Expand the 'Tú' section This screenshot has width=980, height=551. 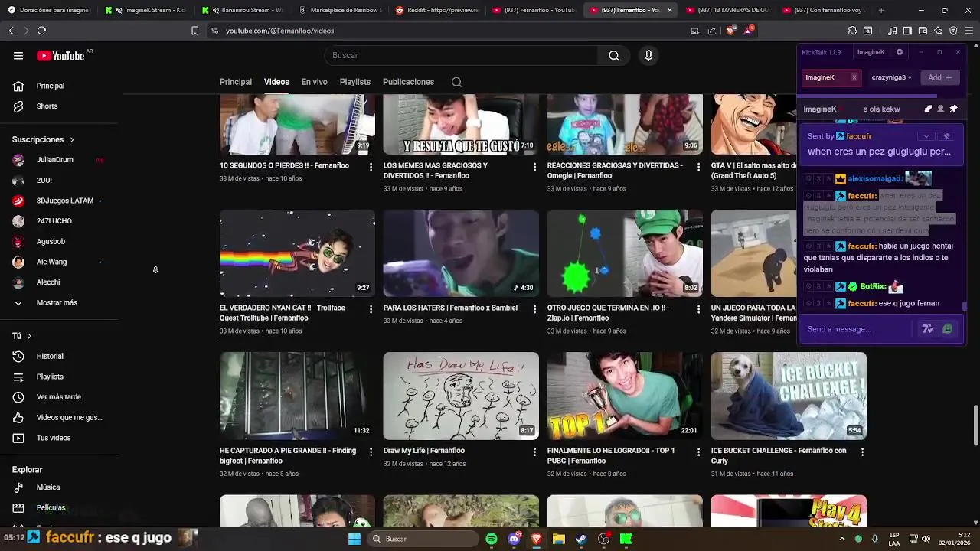pyautogui.click(x=22, y=336)
